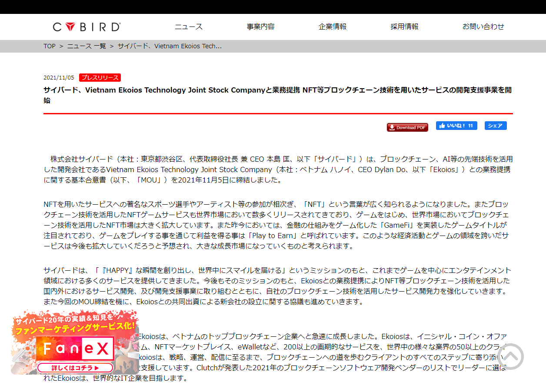The width and height of the screenshot is (546, 392).
Task: Click 詳しくはコチラ on FaneX banner
Action: coord(76,368)
